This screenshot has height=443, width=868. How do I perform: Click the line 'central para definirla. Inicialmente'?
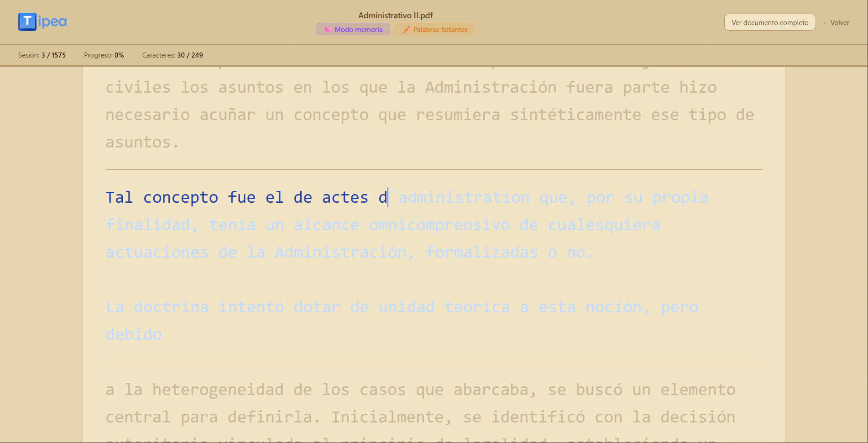[x=278, y=417]
